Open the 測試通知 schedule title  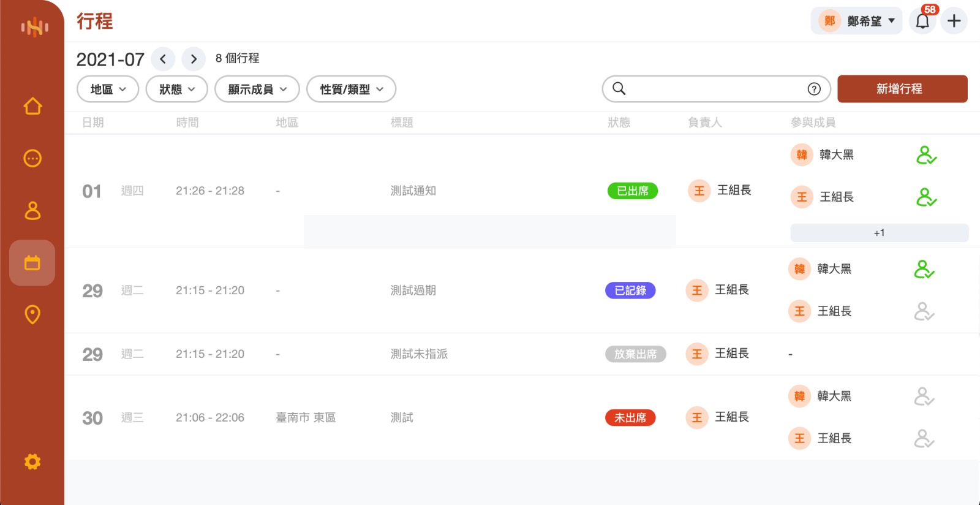pyautogui.click(x=413, y=191)
